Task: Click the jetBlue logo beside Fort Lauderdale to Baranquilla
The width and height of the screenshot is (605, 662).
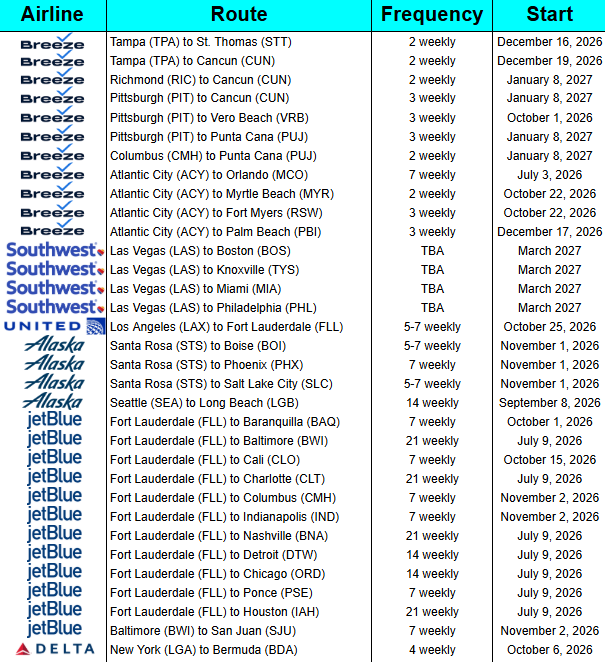Action: [54, 421]
